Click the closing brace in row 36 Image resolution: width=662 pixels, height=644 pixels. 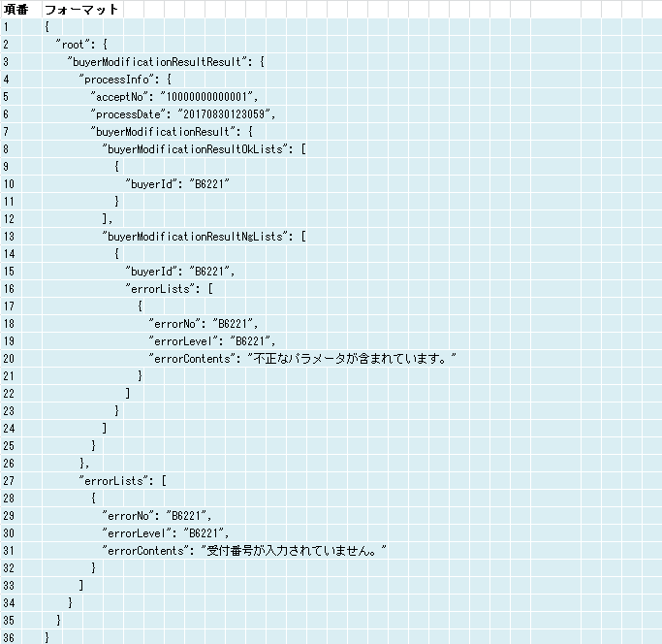47,637
